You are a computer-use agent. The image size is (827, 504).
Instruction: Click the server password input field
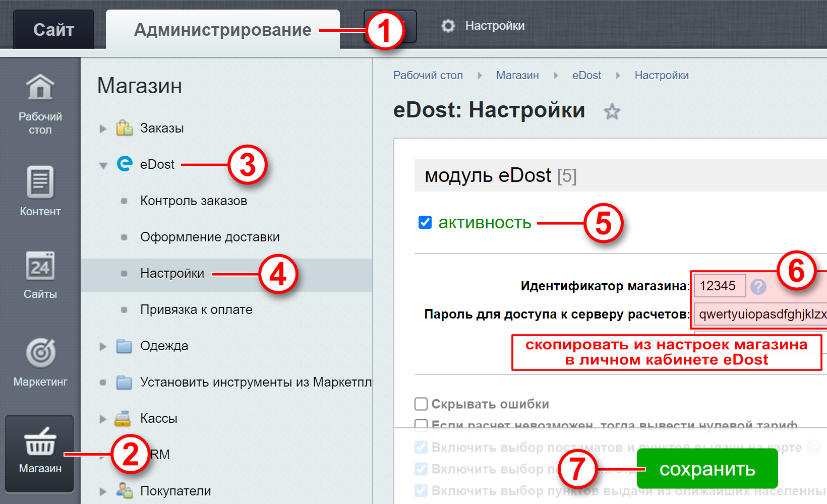pos(760,314)
